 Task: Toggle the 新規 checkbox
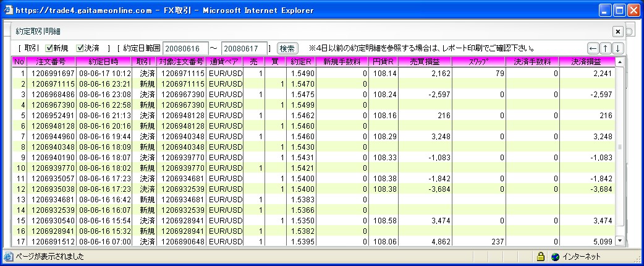(49, 48)
